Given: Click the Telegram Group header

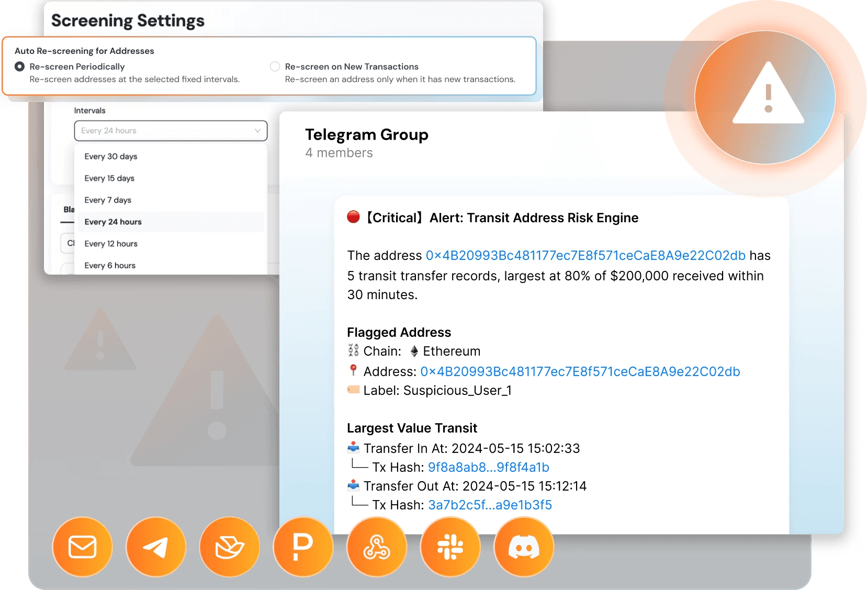Looking at the screenshot, I should coord(367,134).
